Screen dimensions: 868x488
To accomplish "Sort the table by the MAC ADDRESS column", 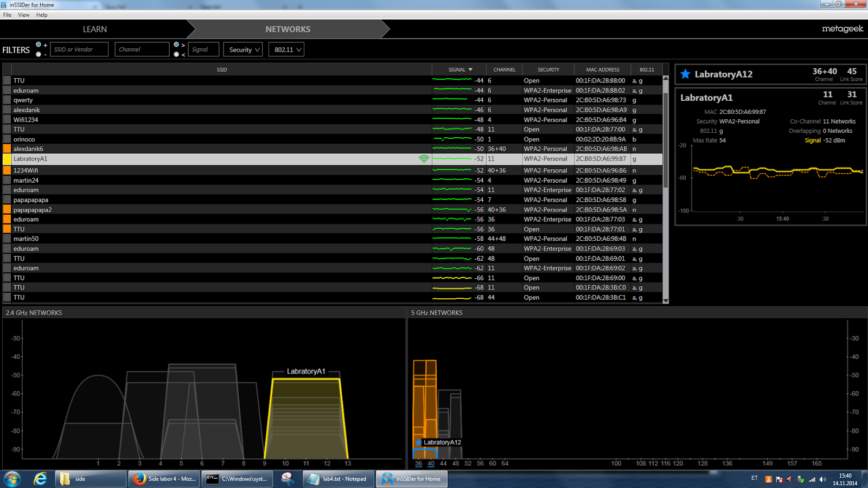I will tap(603, 69).
